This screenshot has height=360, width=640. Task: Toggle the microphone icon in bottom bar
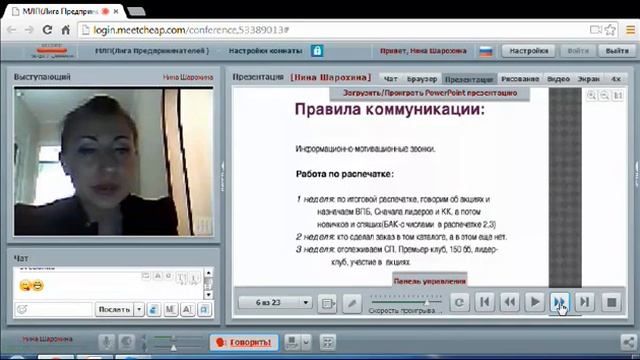coord(107,342)
